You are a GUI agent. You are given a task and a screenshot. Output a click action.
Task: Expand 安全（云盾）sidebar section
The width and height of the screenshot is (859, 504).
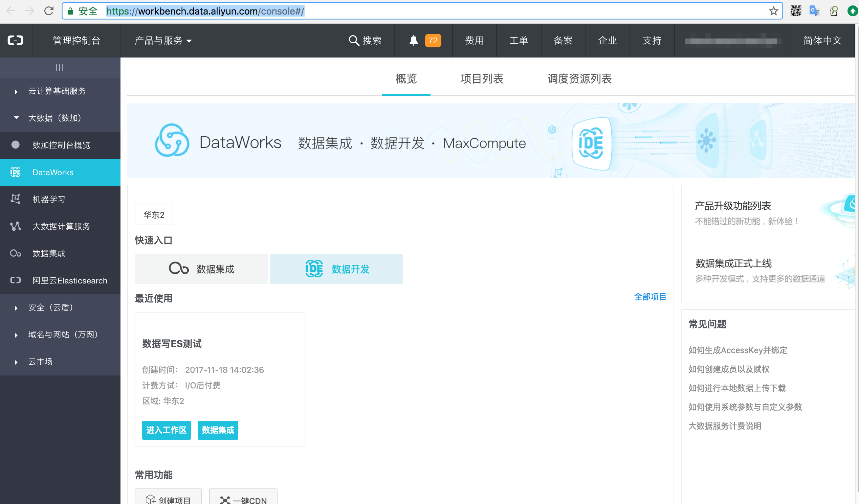point(60,307)
